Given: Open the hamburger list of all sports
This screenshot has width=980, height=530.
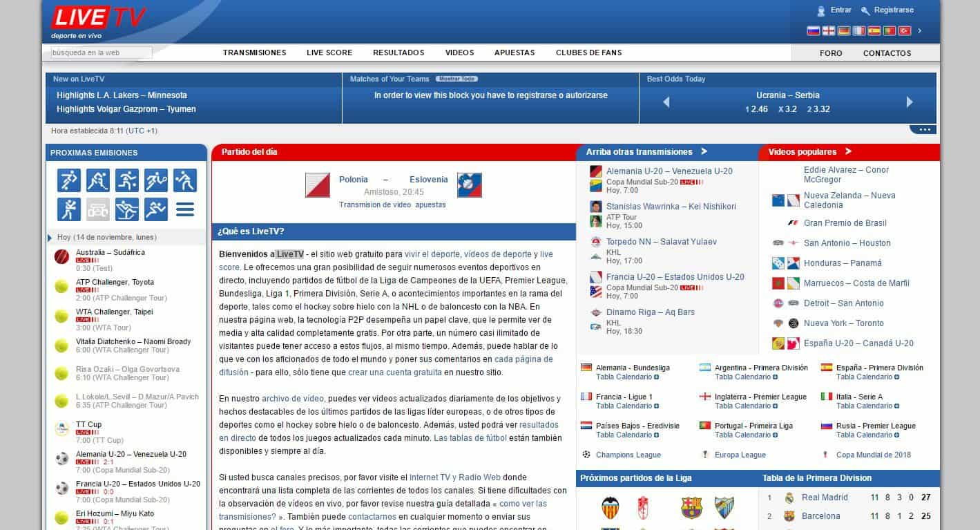Looking at the screenshot, I should tap(185, 209).
